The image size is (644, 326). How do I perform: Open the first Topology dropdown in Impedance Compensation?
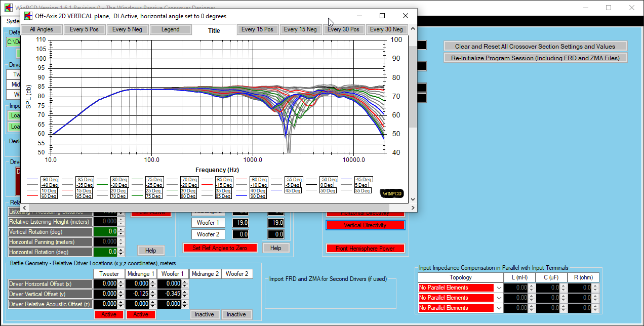tap(498, 288)
